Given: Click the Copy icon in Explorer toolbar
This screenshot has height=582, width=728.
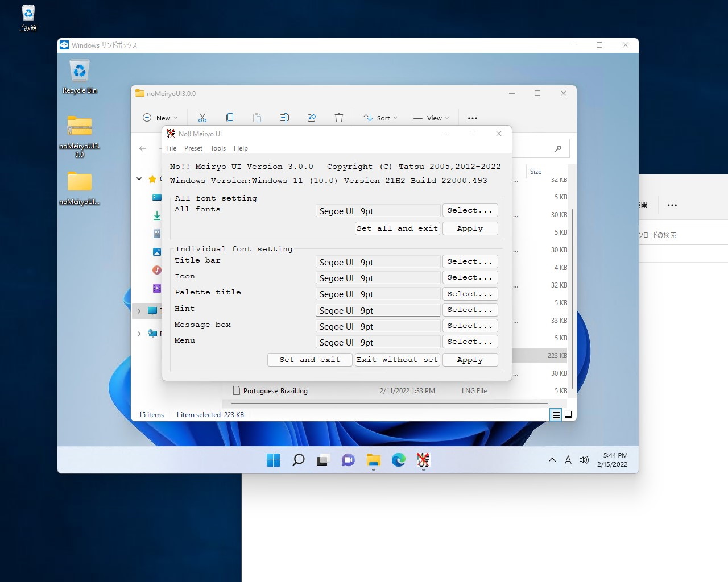Looking at the screenshot, I should (230, 118).
